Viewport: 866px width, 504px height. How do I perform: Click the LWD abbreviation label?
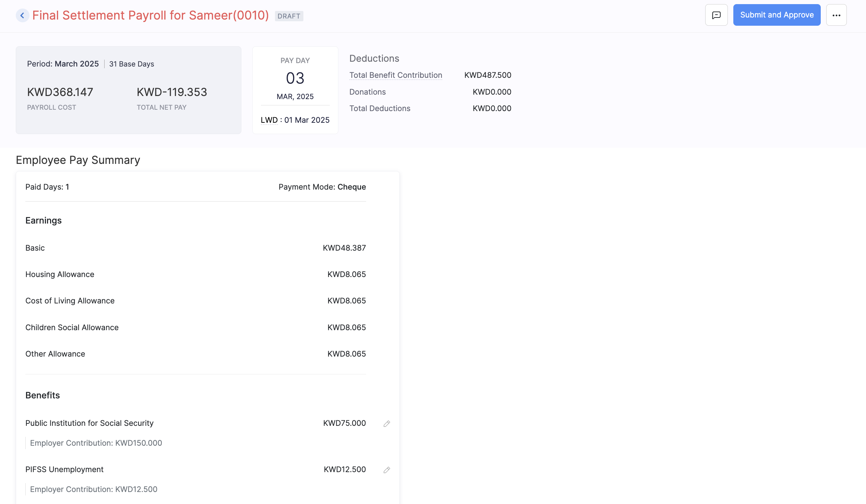(269, 120)
